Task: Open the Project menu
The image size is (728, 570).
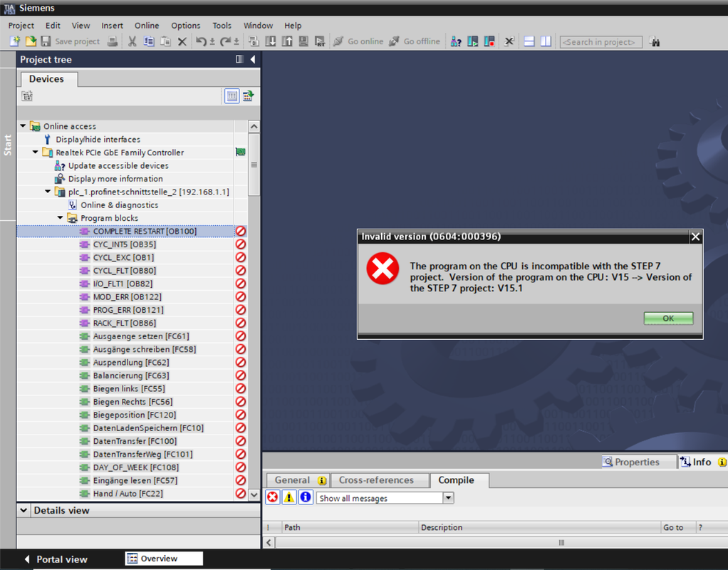Action: 21,26
